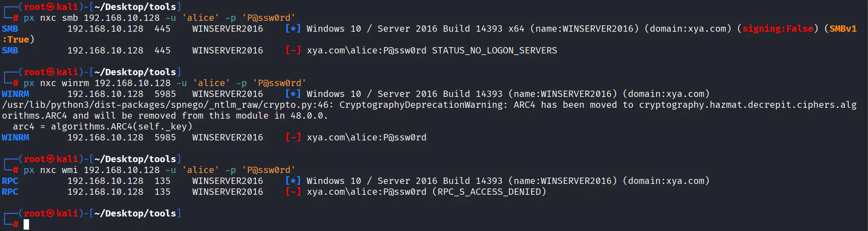Click the orange SMBv1 label
This screenshot has width=868, height=231.
[x=843, y=29]
